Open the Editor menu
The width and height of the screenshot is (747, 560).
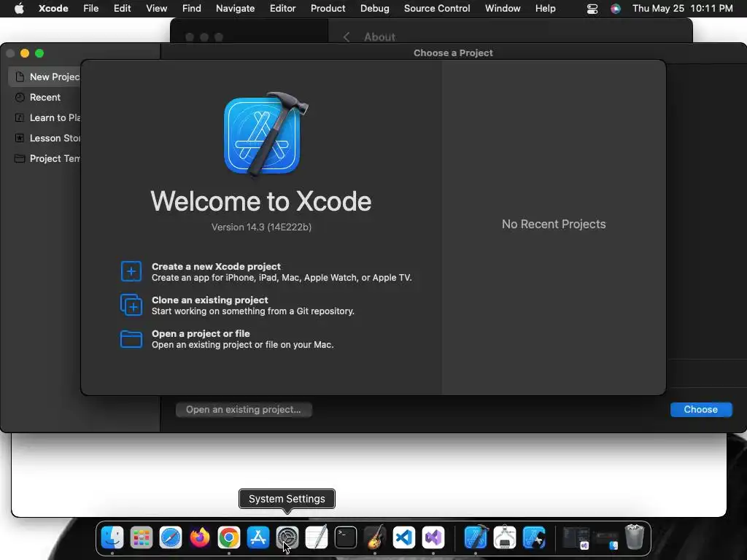coord(282,8)
